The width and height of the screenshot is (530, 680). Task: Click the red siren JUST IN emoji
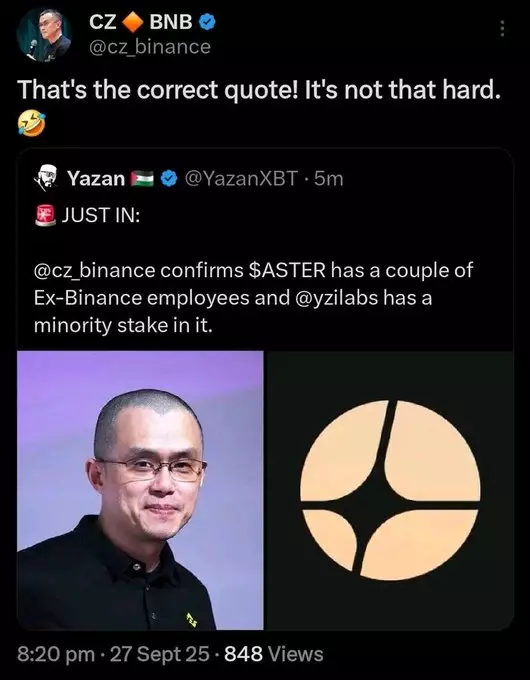[46, 215]
